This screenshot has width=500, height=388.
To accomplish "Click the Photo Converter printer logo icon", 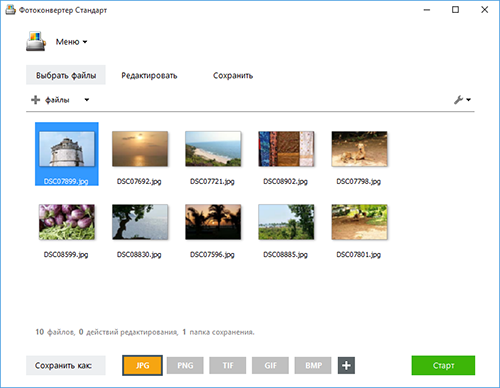I will (36, 41).
